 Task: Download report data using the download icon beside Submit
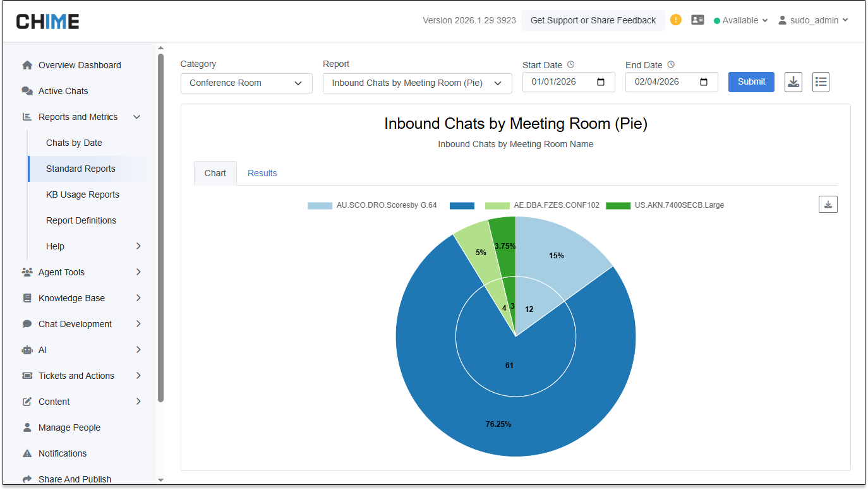793,81
